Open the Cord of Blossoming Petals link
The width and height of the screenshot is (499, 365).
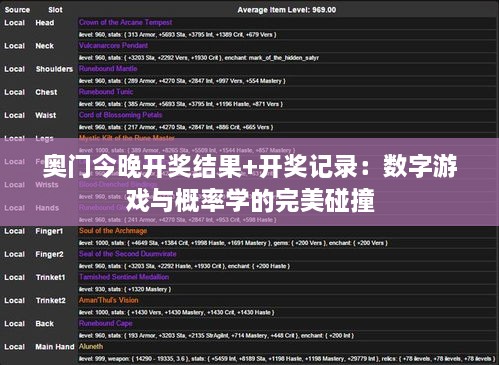(x=121, y=115)
